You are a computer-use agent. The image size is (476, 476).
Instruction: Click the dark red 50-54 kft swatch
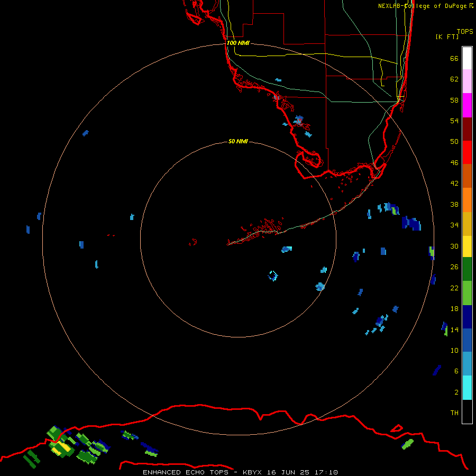pyautogui.click(x=467, y=129)
